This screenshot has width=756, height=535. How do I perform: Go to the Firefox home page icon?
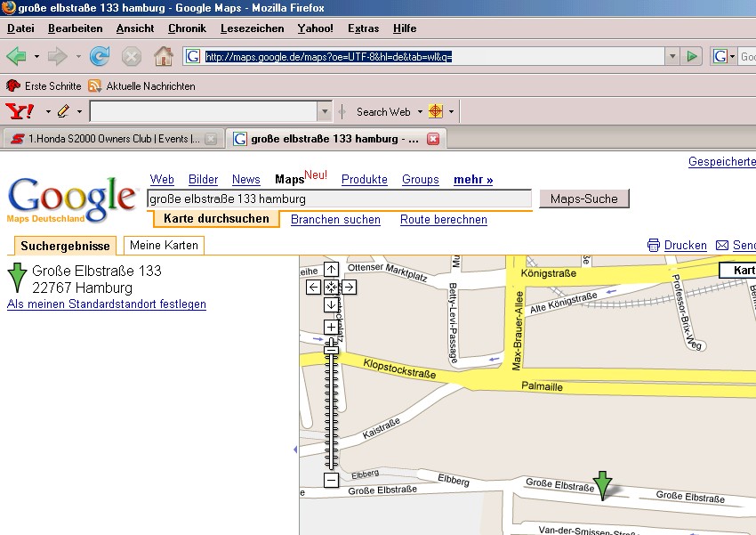[x=163, y=57]
